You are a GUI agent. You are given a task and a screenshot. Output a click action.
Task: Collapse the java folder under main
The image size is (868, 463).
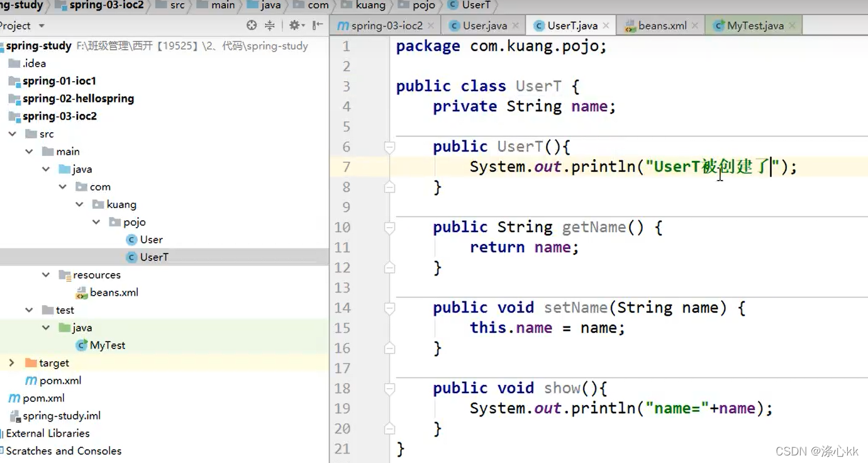(46, 169)
